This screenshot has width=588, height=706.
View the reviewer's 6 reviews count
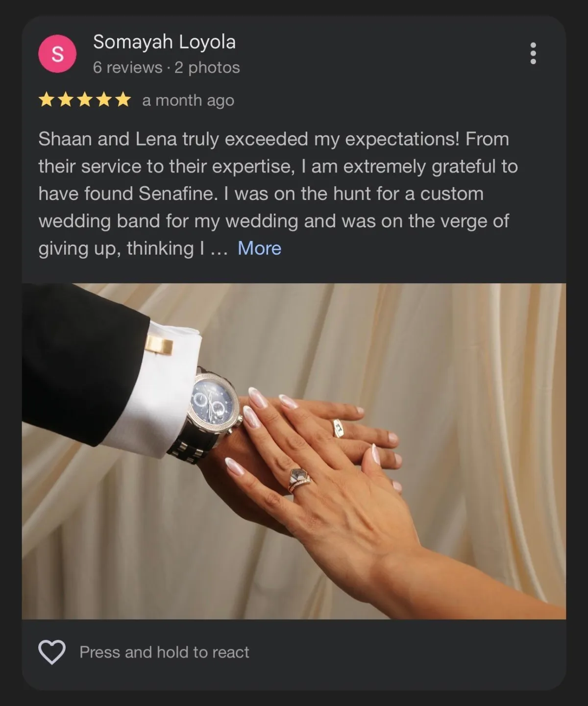[x=127, y=68]
